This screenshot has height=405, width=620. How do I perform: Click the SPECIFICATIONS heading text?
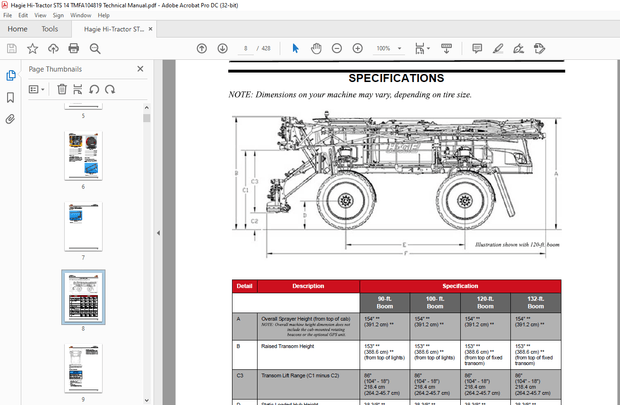coord(396,78)
